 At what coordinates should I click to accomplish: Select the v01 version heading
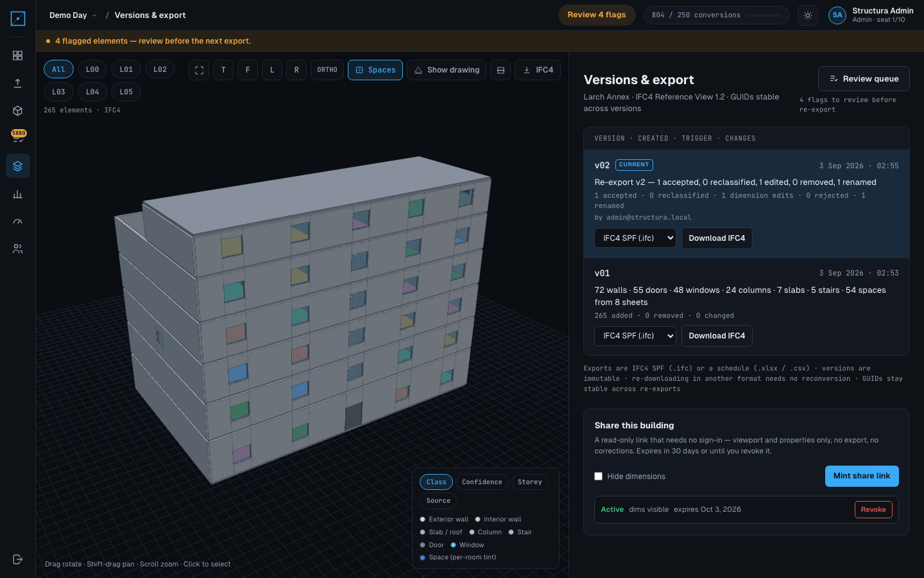click(602, 273)
